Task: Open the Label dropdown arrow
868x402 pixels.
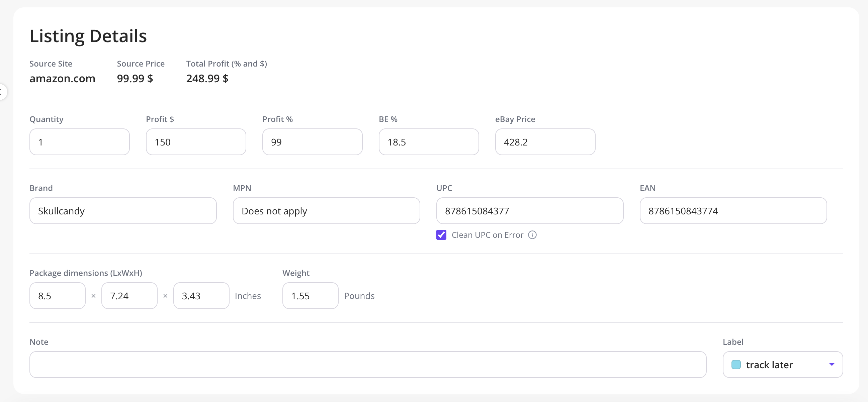Action: tap(831, 364)
